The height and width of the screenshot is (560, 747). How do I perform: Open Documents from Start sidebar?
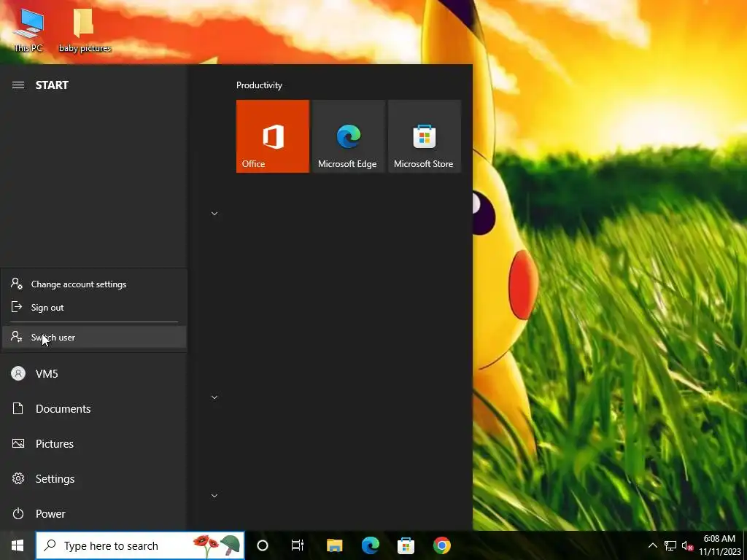[x=94, y=408]
